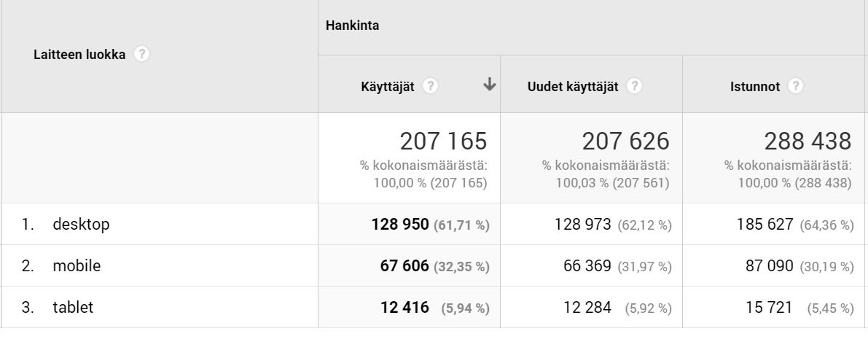Sort by Istunnot column header
The image size is (868, 342).
coord(755,87)
